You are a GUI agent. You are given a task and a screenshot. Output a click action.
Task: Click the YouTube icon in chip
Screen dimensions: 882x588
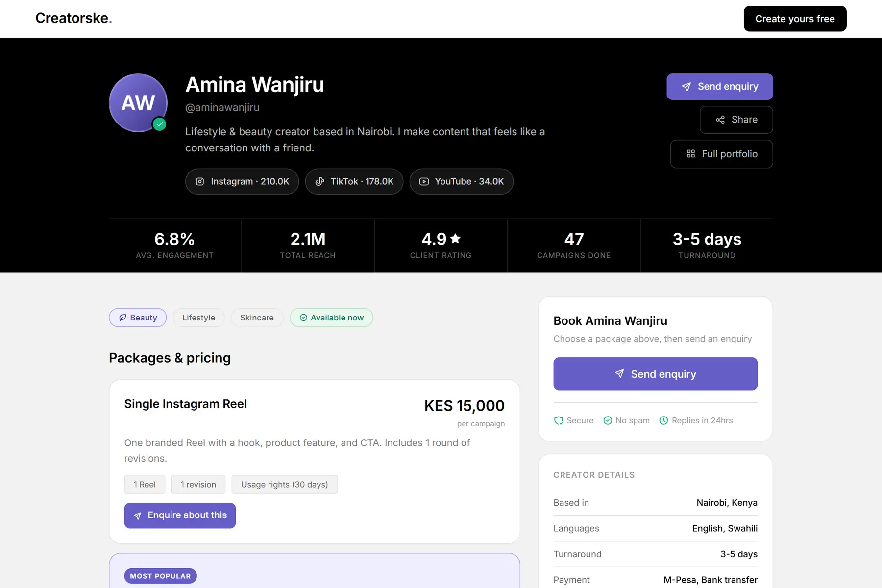424,181
